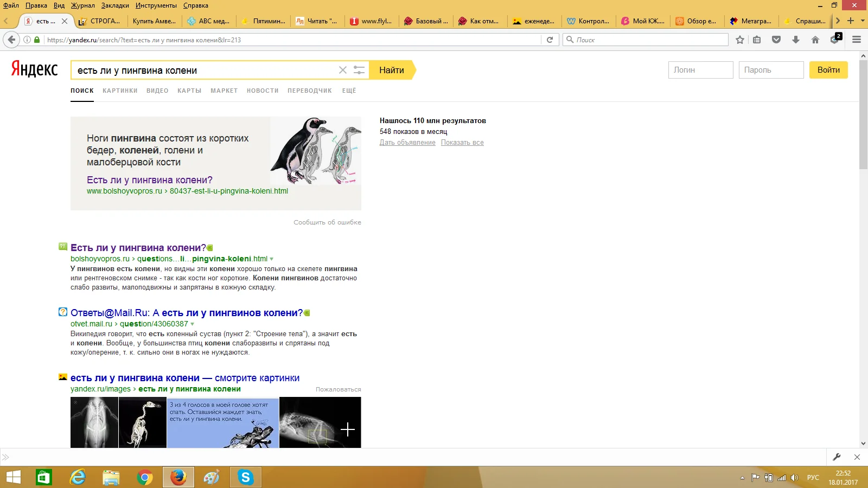Viewport: 868px width, 488px height.
Task: Open File Explorer from taskbar
Action: 111,477
